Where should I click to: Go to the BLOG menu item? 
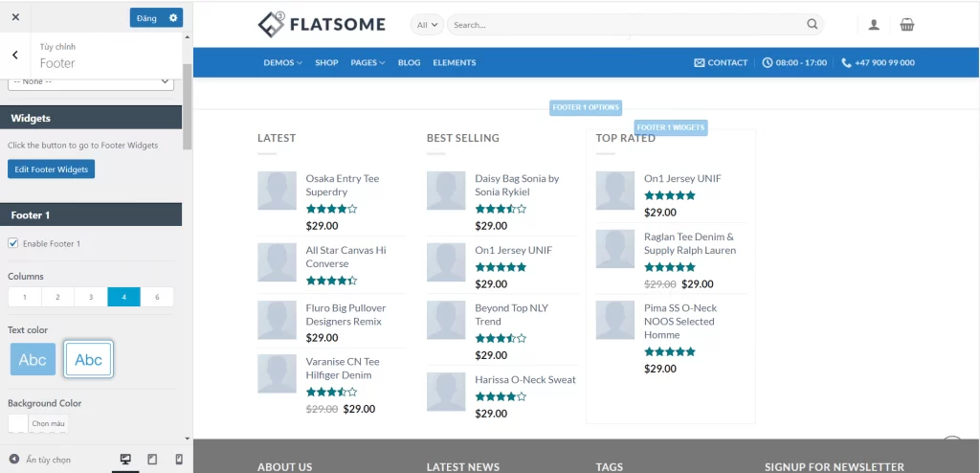pos(409,62)
